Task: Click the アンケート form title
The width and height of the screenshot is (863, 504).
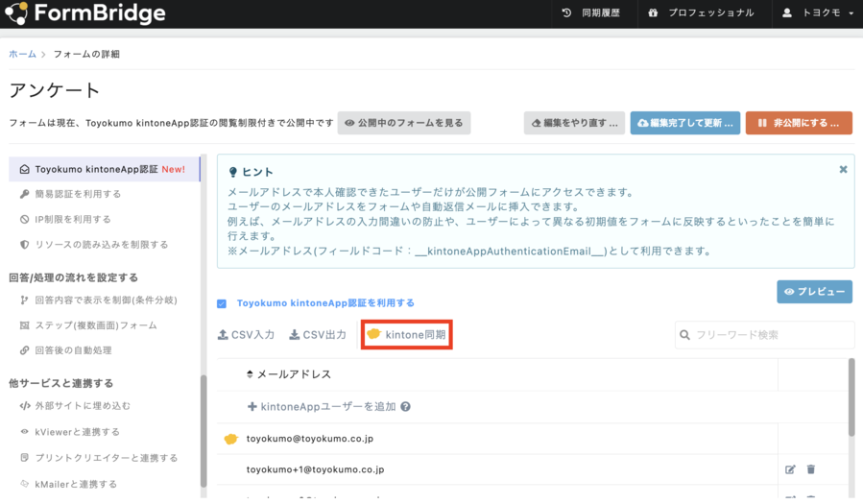Action: pos(55,89)
